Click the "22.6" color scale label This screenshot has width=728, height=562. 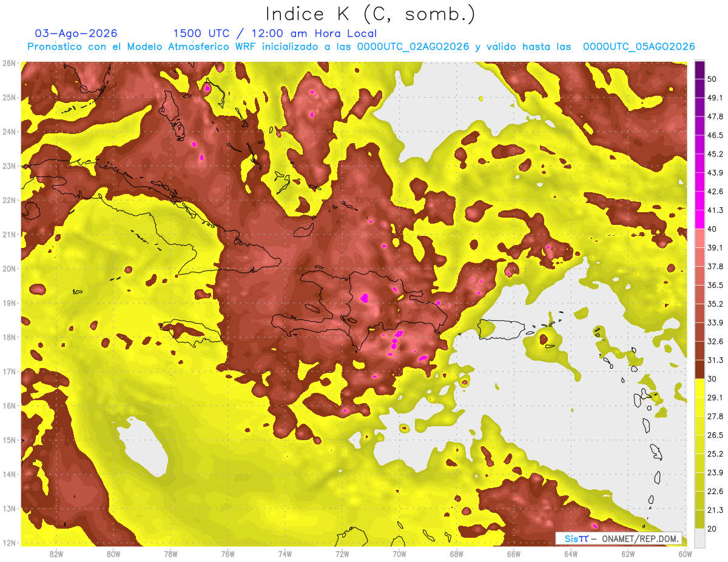pyautogui.click(x=715, y=492)
